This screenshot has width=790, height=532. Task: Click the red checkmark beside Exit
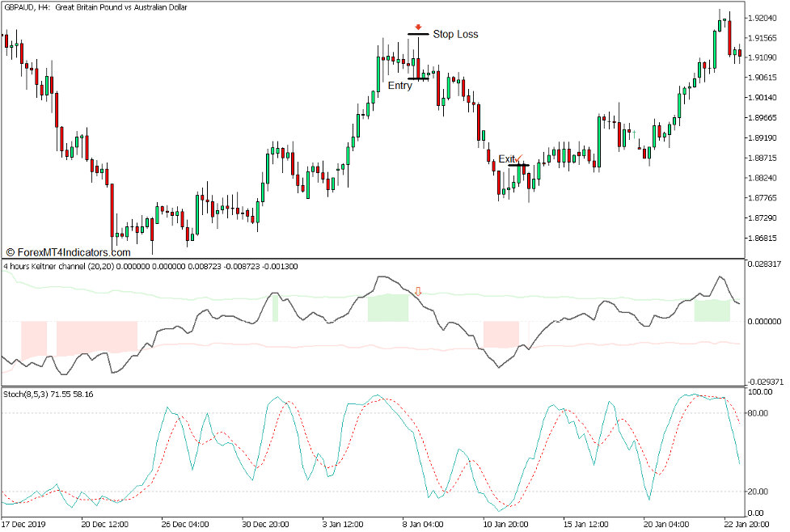pos(520,158)
